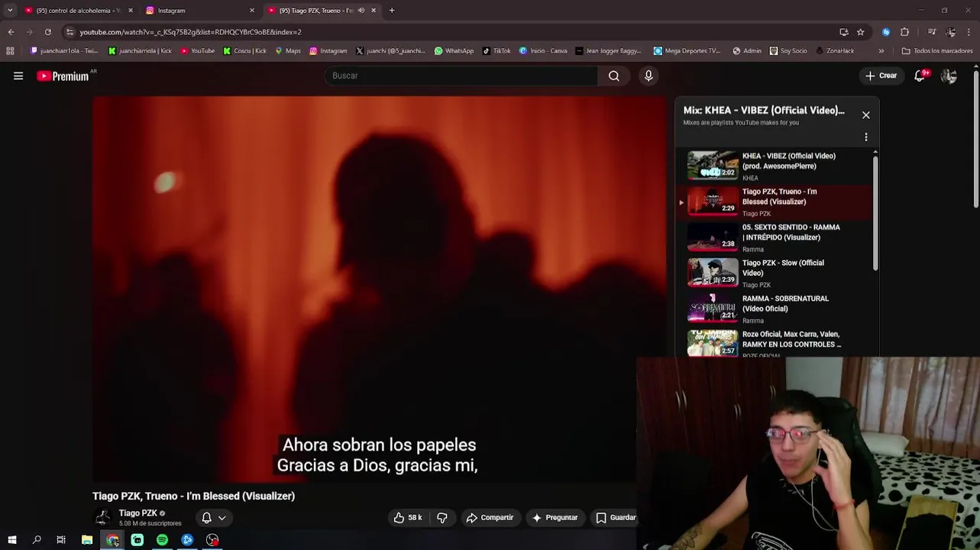The width and height of the screenshot is (980, 550).
Task: Click the Preguntar button
Action: coord(555,518)
